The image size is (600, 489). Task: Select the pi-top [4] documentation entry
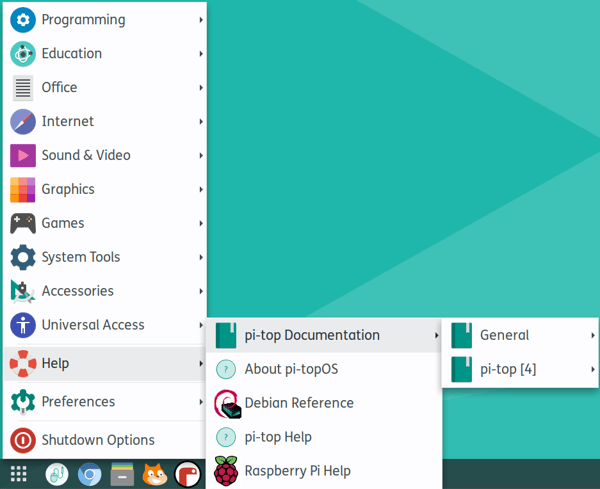click(x=520, y=369)
